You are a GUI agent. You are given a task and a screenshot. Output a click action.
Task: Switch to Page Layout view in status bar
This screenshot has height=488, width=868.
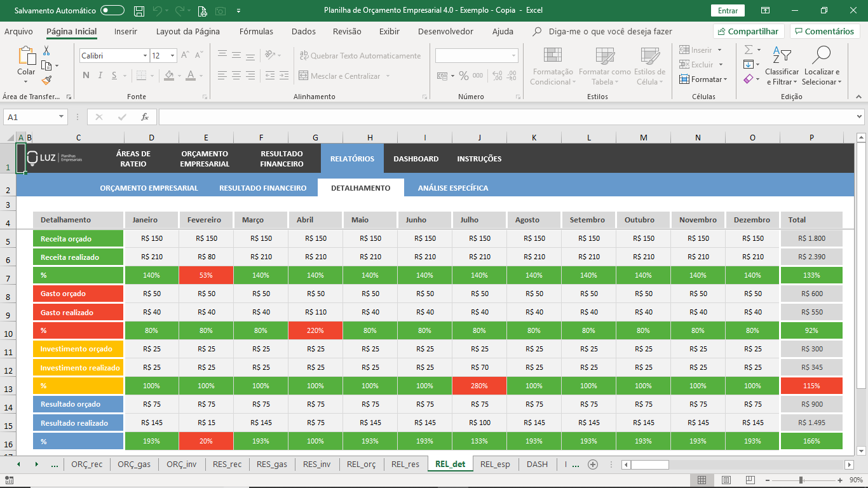tap(726, 480)
